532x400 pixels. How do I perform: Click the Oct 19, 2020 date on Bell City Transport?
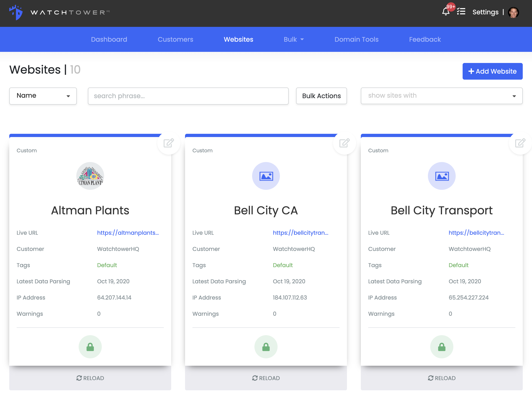(x=465, y=281)
